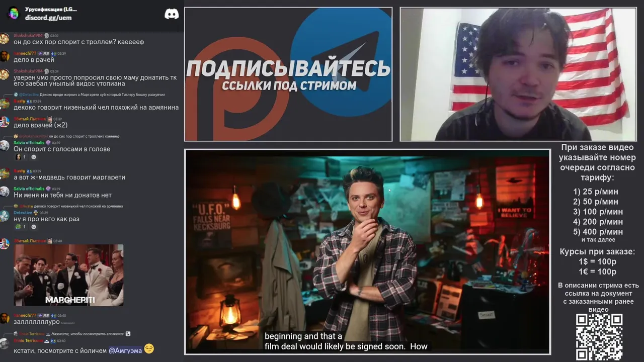The image size is (644, 362).
Task: Click Salvia officinalis avatar beside 'Он спорит с голосами'
Action: pos(5,146)
